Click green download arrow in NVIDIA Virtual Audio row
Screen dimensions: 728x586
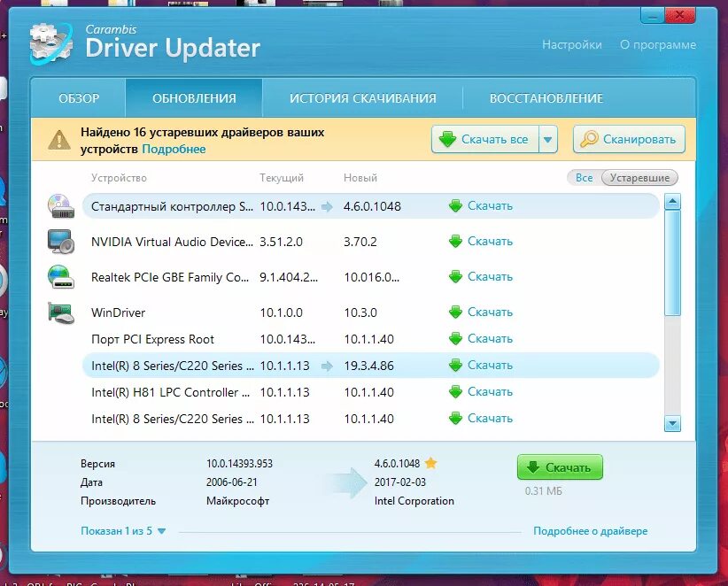[x=455, y=242]
